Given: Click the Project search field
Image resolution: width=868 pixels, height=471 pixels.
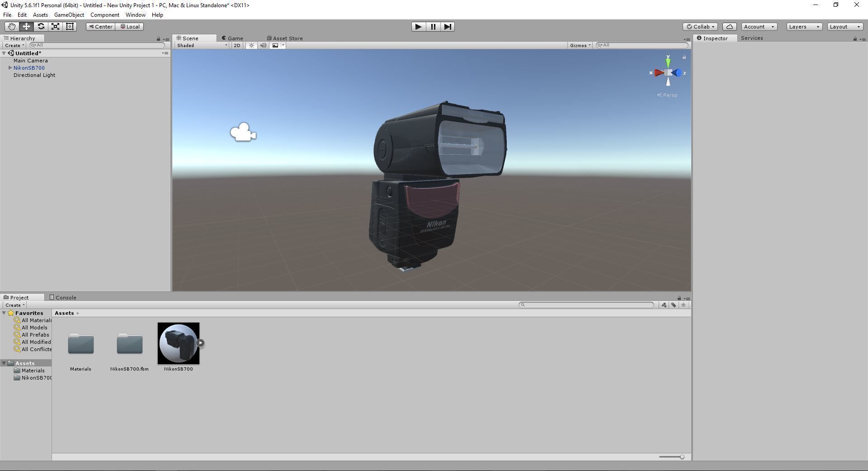Looking at the screenshot, I should coord(586,305).
